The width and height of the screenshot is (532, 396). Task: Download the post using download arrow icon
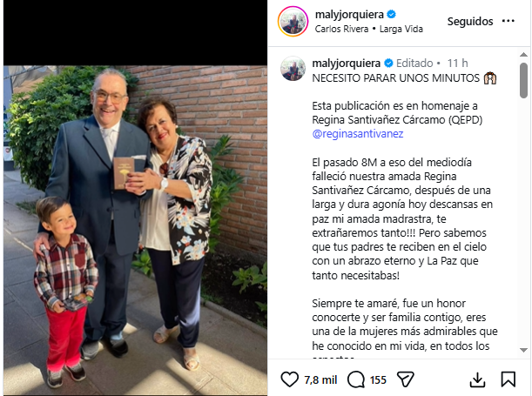pos(477,379)
